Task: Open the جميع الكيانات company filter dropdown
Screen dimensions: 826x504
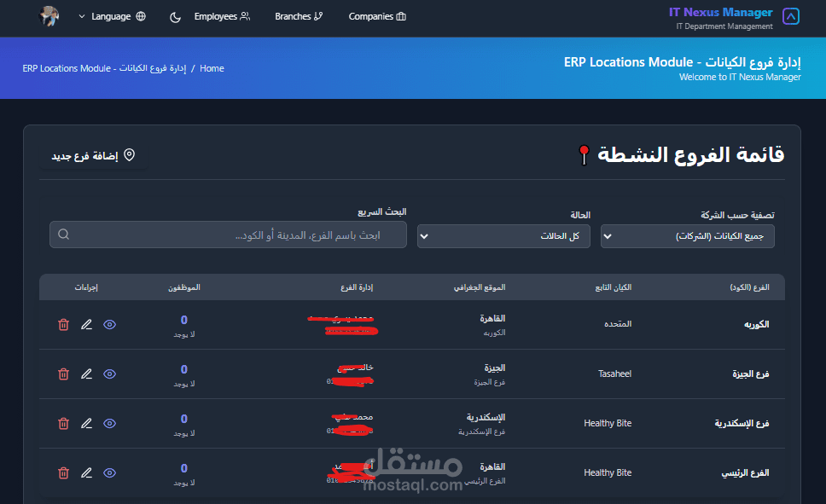Action: point(687,235)
